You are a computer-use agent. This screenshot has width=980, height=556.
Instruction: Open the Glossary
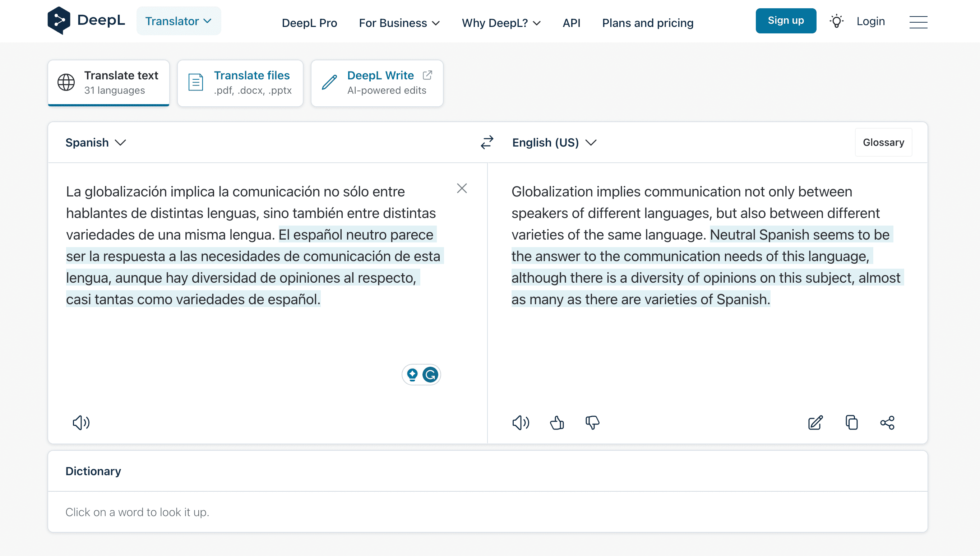(883, 143)
